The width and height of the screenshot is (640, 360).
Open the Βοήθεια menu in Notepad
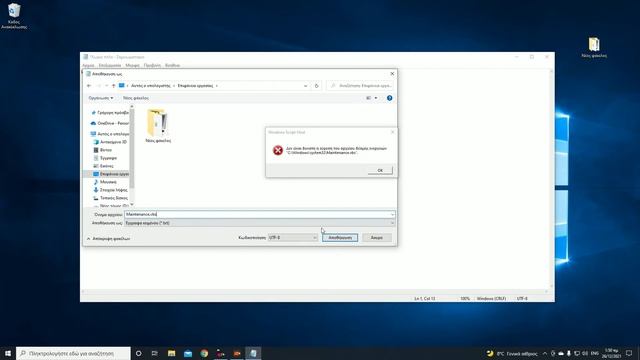pyautogui.click(x=173, y=65)
